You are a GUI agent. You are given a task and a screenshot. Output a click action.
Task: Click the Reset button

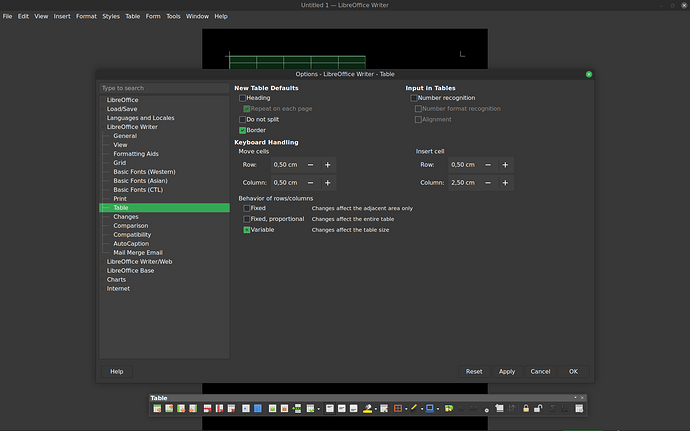(x=474, y=372)
